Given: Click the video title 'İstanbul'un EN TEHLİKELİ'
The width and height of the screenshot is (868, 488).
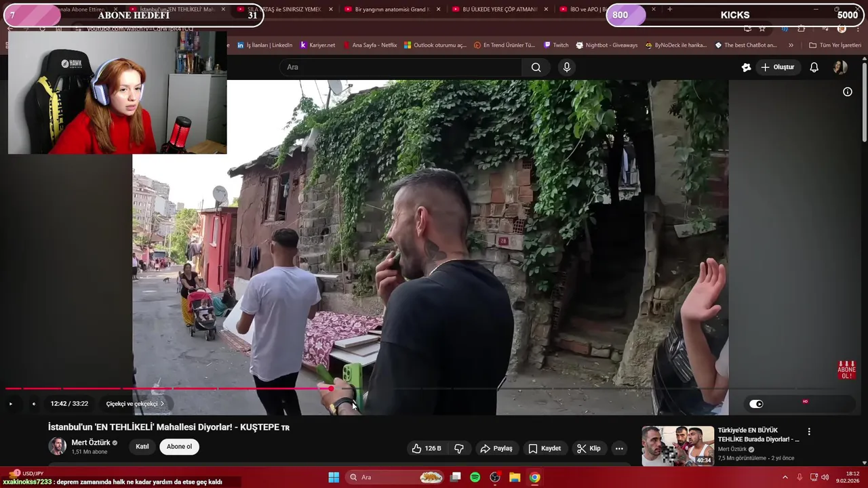Looking at the screenshot, I should pyautogui.click(x=169, y=427).
